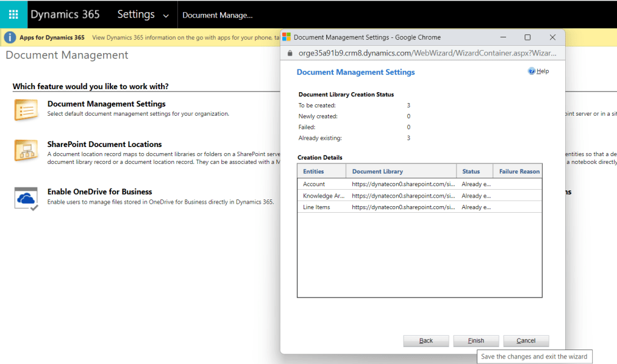Open the Dynamics 365 app launcher waffle

click(x=13, y=14)
